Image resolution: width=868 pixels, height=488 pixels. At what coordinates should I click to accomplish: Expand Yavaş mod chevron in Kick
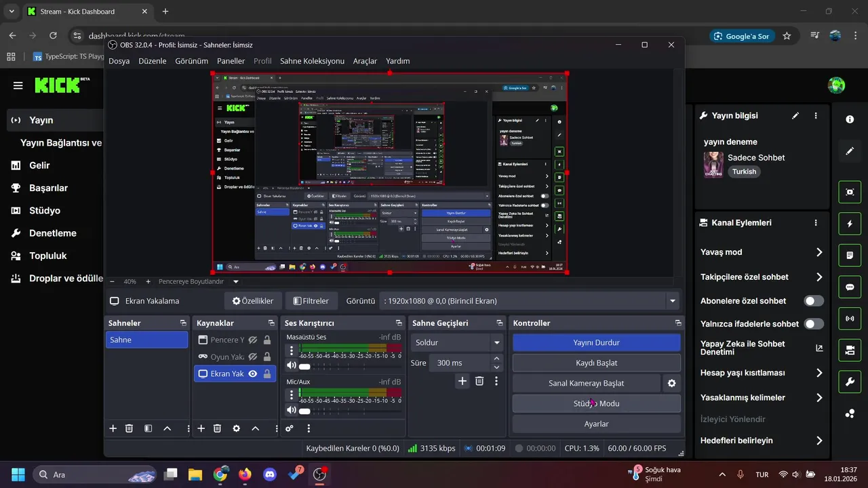coord(819,252)
